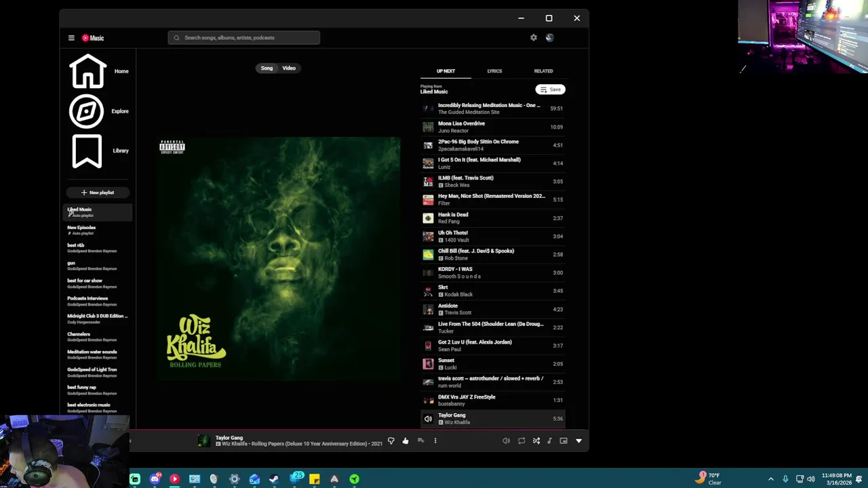This screenshot has width=868, height=488.
Task: Play Uh Oh Thots! from queue
Action: click(x=493, y=237)
